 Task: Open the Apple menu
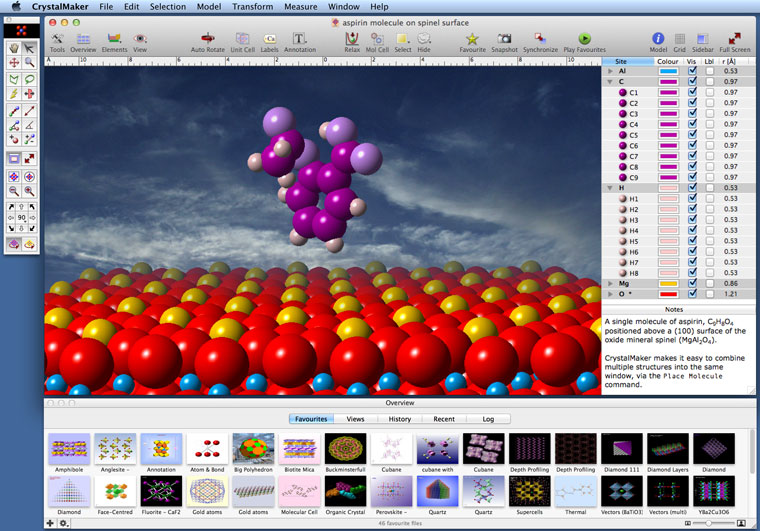[16, 6]
